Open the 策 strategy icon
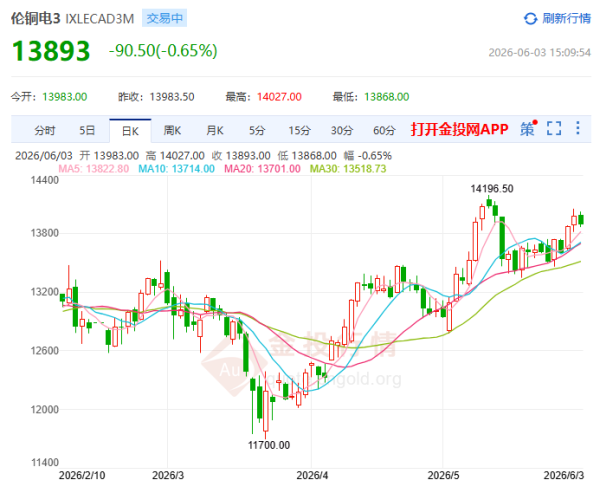Screen dimensions: 600x480 coord(528,129)
